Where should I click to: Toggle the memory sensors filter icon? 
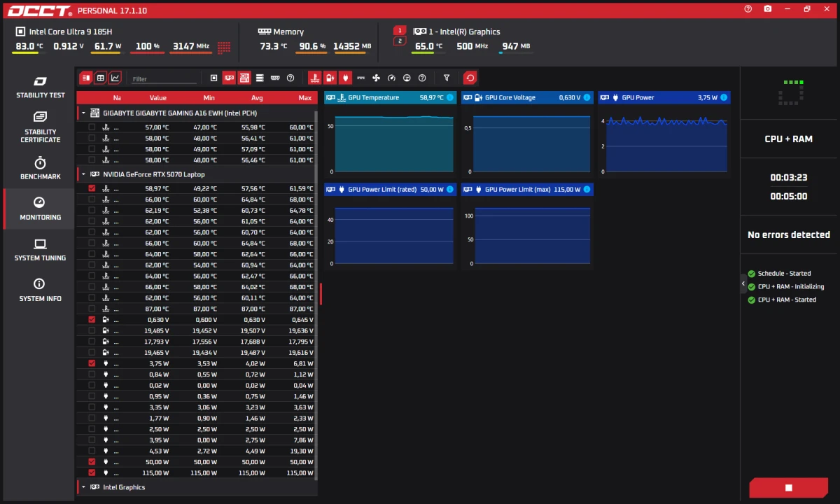(275, 78)
